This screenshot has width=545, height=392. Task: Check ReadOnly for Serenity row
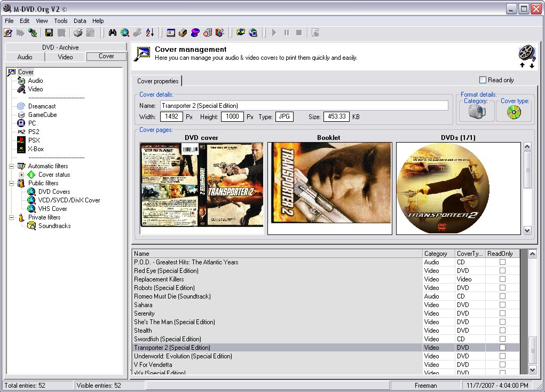502,313
